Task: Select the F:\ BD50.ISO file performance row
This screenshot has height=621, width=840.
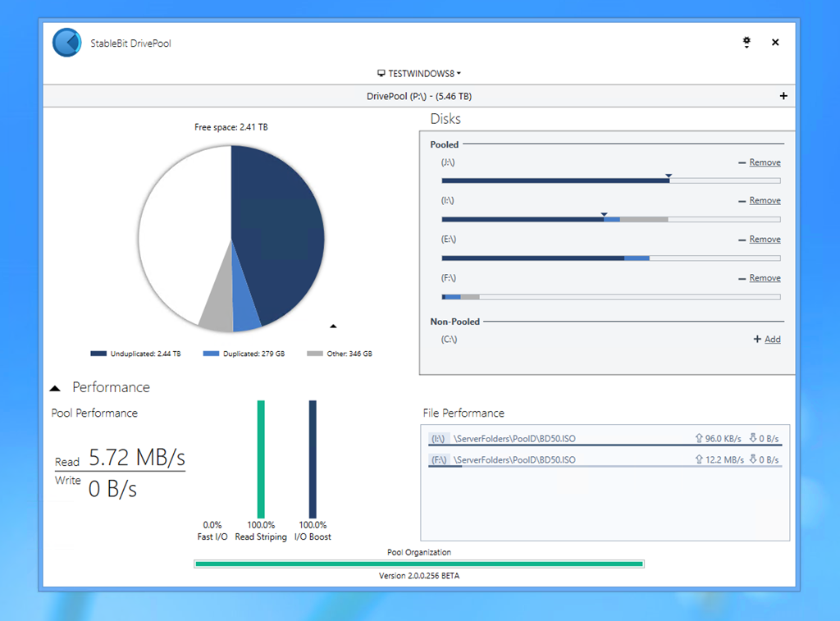Action: pos(605,459)
